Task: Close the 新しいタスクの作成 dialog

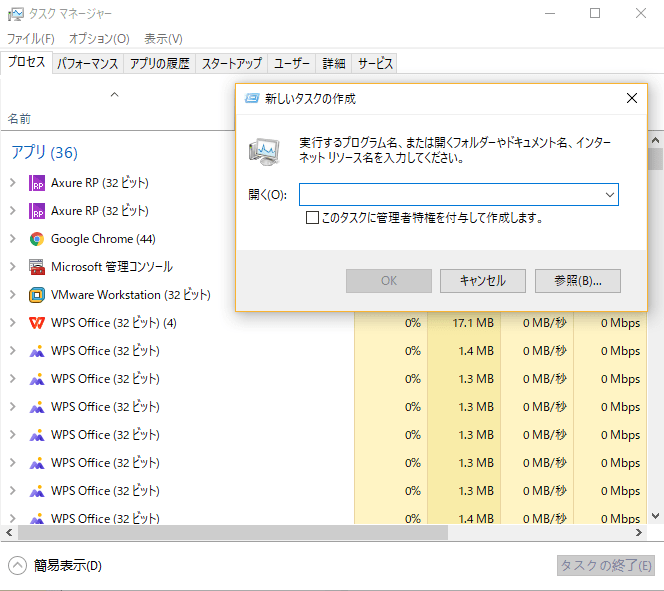Action: point(632,98)
